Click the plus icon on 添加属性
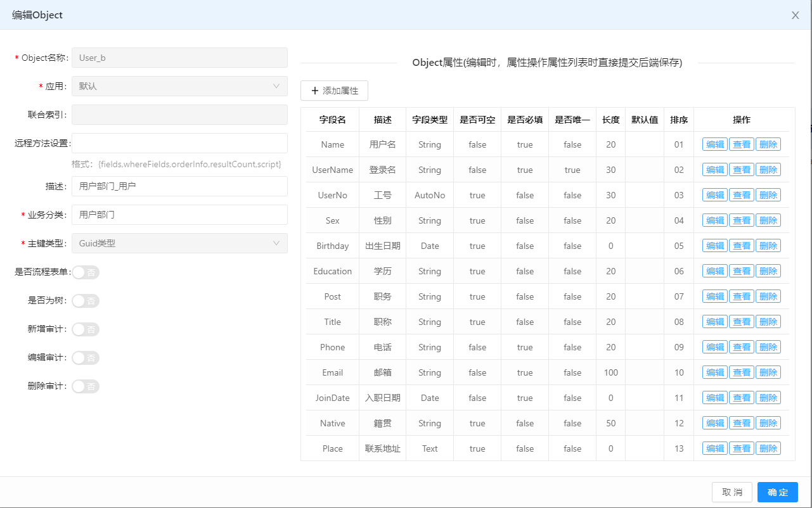This screenshot has width=812, height=508. click(x=315, y=91)
